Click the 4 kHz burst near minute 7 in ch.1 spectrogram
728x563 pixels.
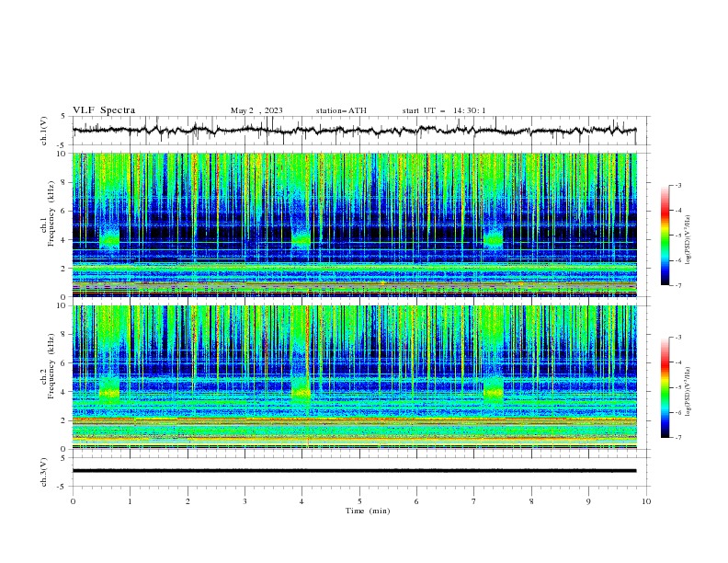(x=493, y=239)
